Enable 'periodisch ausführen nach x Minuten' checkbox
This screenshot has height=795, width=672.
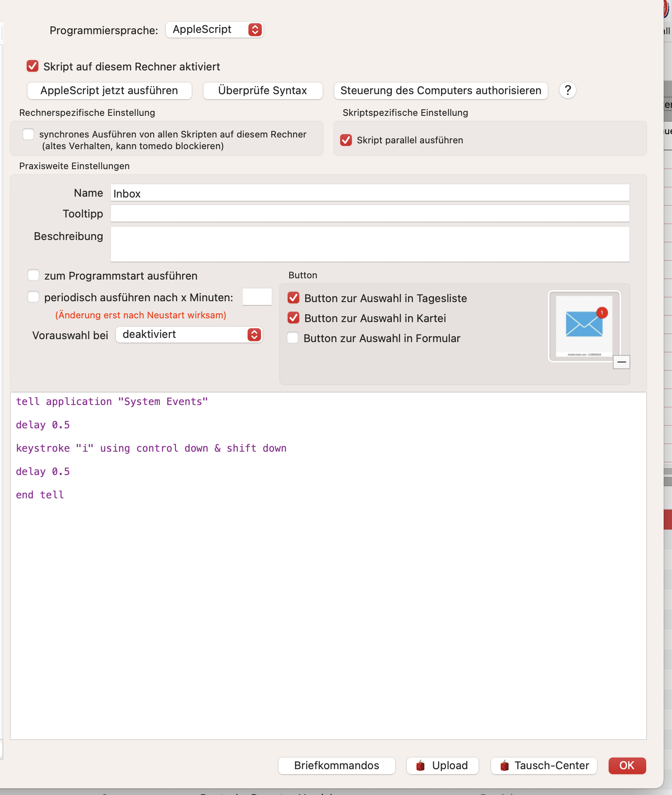pos(33,297)
